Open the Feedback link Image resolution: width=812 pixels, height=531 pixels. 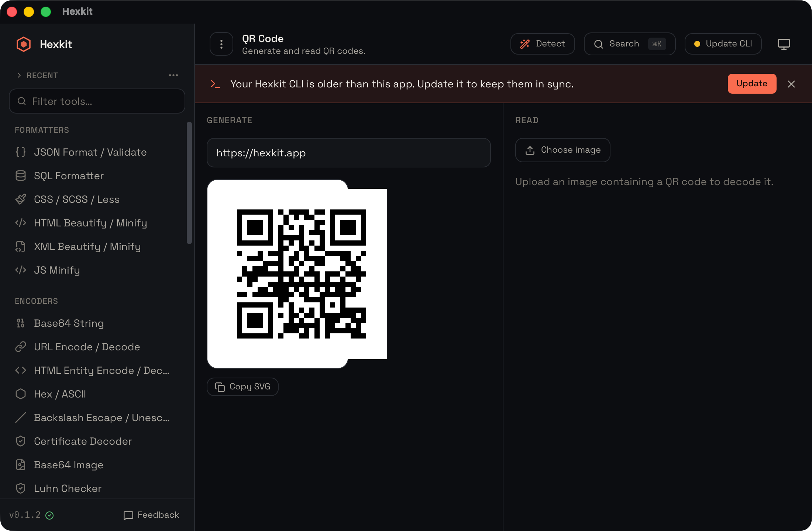(151, 515)
